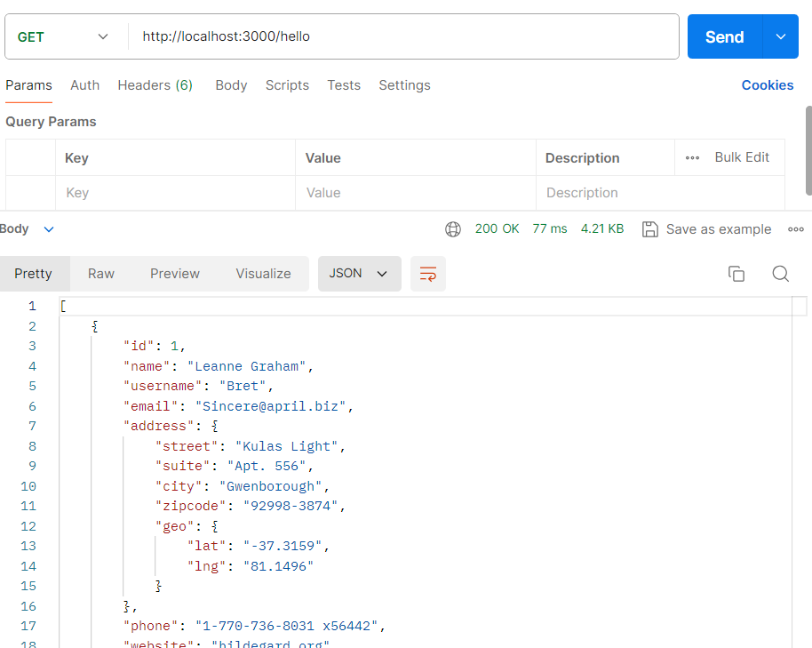812x648 pixels.
Task: Switch to the Headers (6) tab
Action: [x=155, y=84]
